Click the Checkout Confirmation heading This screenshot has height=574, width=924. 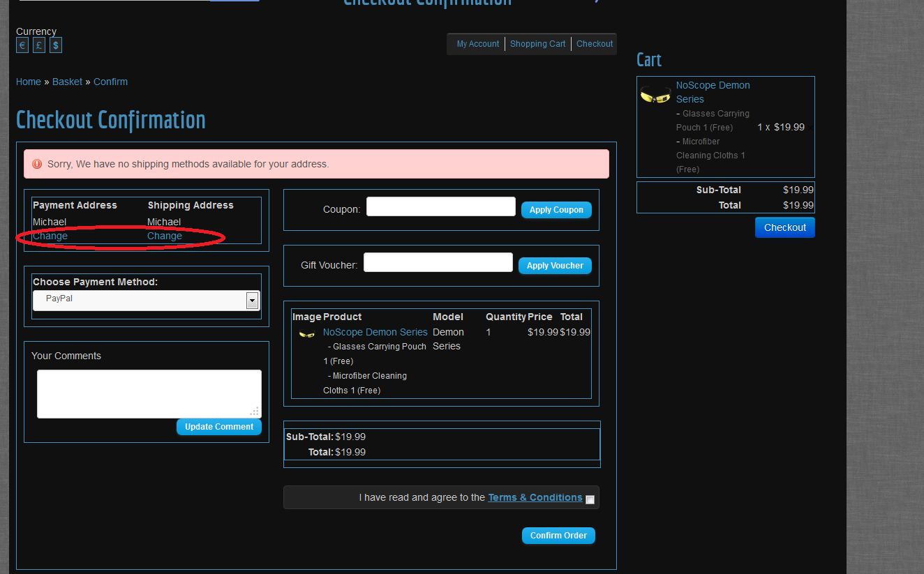111,120
